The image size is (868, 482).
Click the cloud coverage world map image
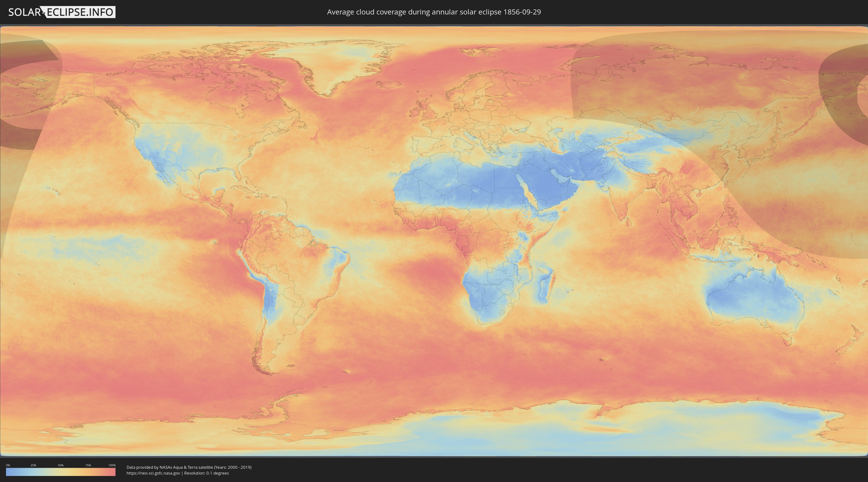434,241
